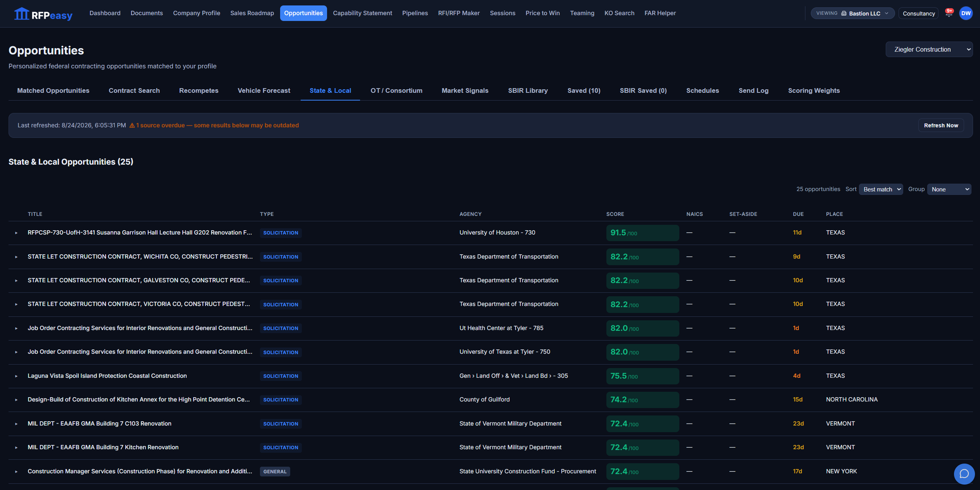Open the Scoring Weights tab
This screenshot has height=490, width=980.
pos(814,90)
